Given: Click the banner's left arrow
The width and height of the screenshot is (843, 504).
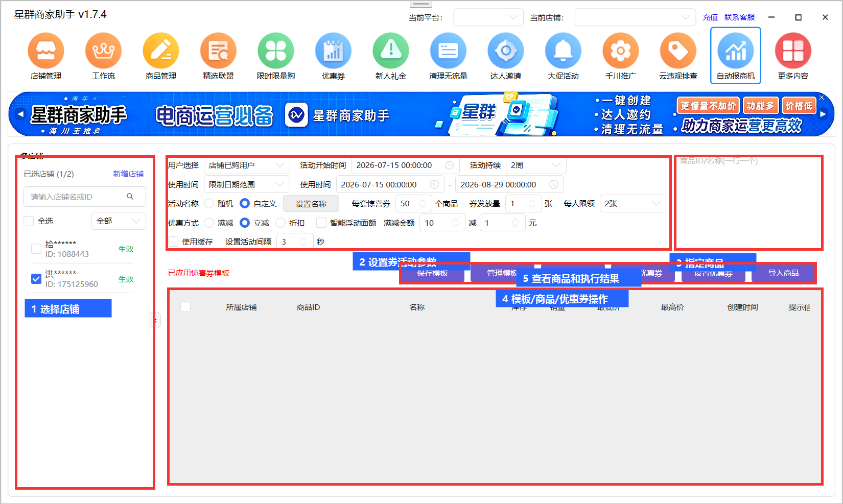Looking at the screenshot, I should (x=20, y=114).
